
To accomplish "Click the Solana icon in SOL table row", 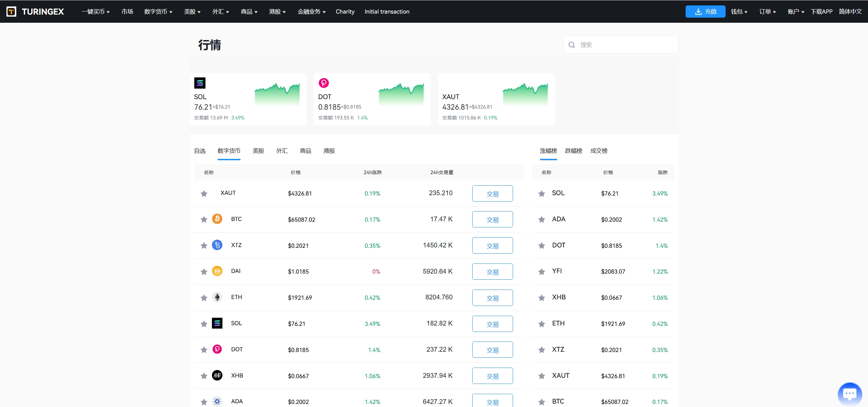I will (217, 323).
